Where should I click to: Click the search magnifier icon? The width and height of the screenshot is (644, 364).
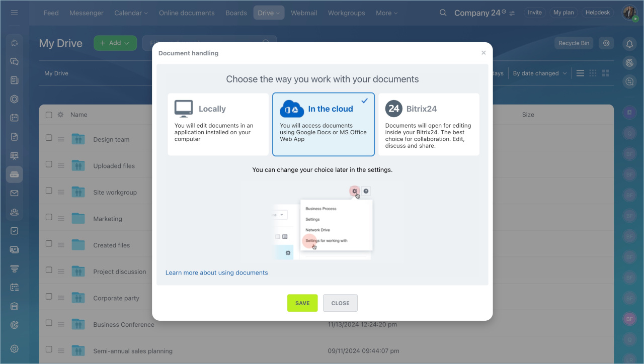tap(443, 13)
